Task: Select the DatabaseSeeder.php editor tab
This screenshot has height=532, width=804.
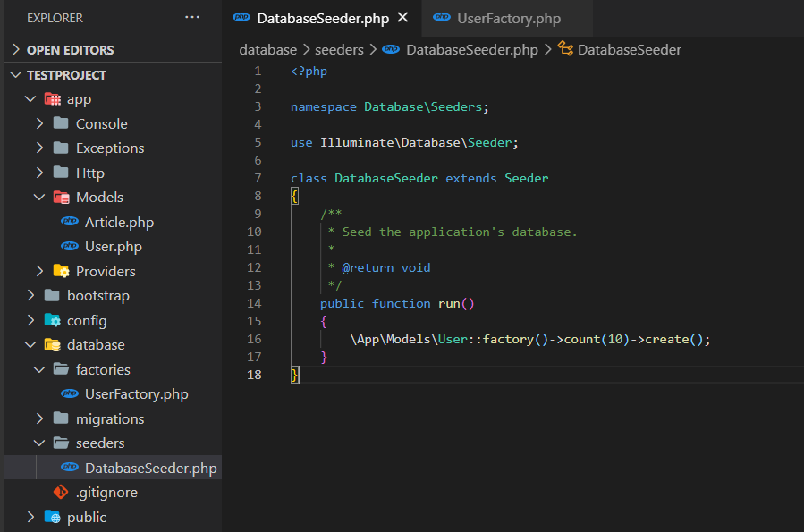Action: pyautogui.click(x=322, y=19)
